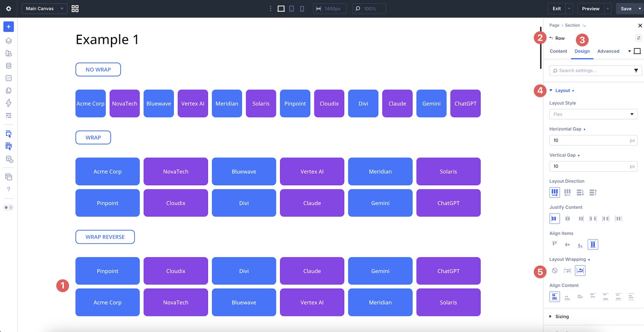This screenshot has height=332, width=644.
Task: Click the NO WRAP button on canvas
Action: point(98,69)
